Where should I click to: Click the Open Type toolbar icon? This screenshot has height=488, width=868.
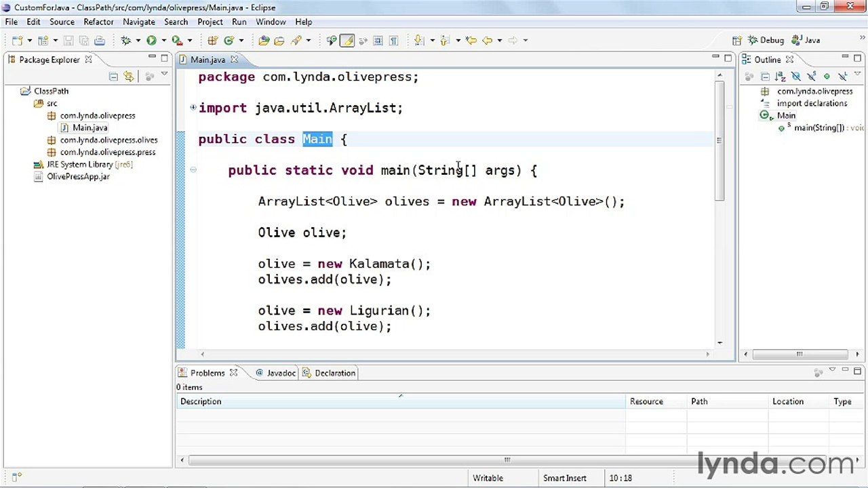pyautogui.click(x=264, y=41)
